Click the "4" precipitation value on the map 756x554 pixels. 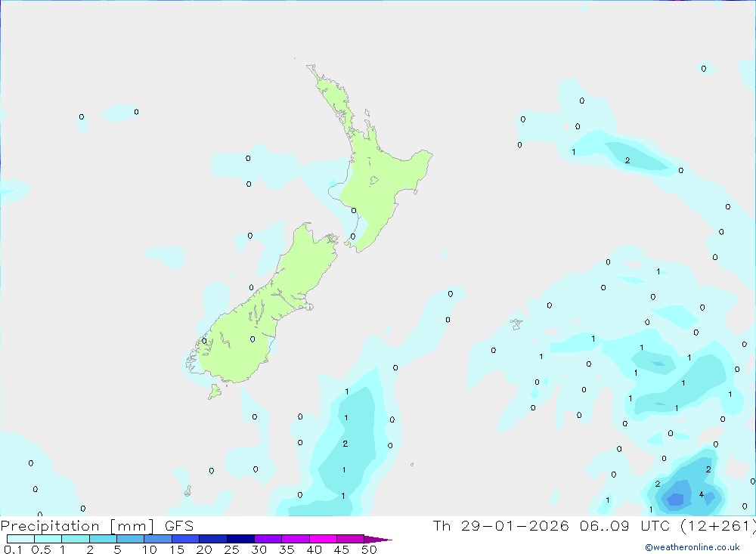[x=702, y=494]
